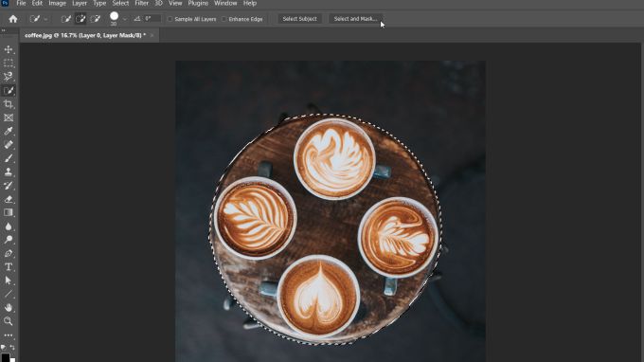Expand the toolbar with double-arrow
Image resolution: width=644 pixels, height=362 pixels.
pos(3,30)
